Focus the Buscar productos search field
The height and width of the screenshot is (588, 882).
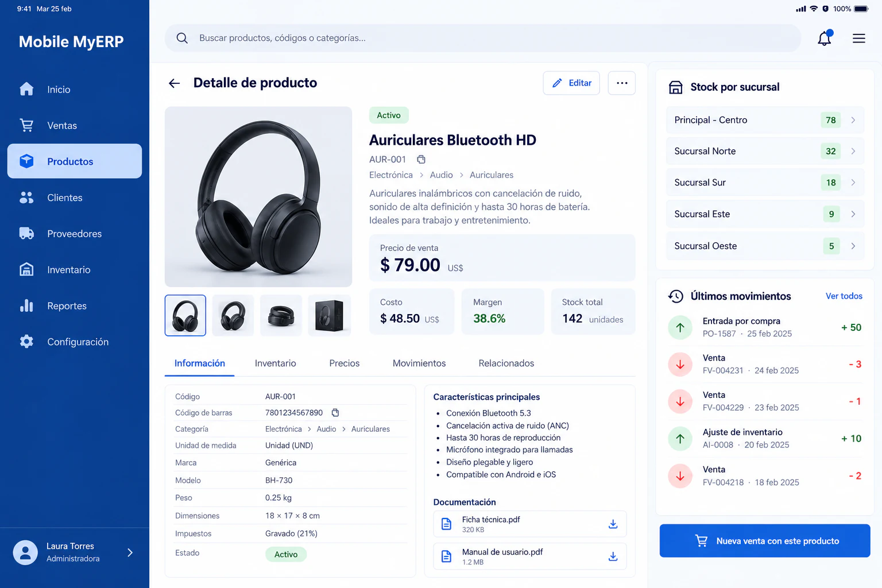pyautogui.click(x=482, y=38)
